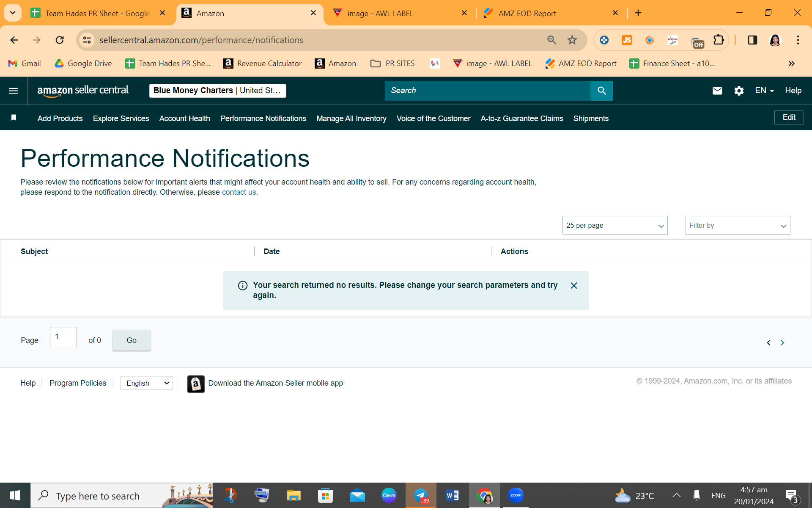Open the Windows notification center
This screenshot has height=508, width=812.
791,495
